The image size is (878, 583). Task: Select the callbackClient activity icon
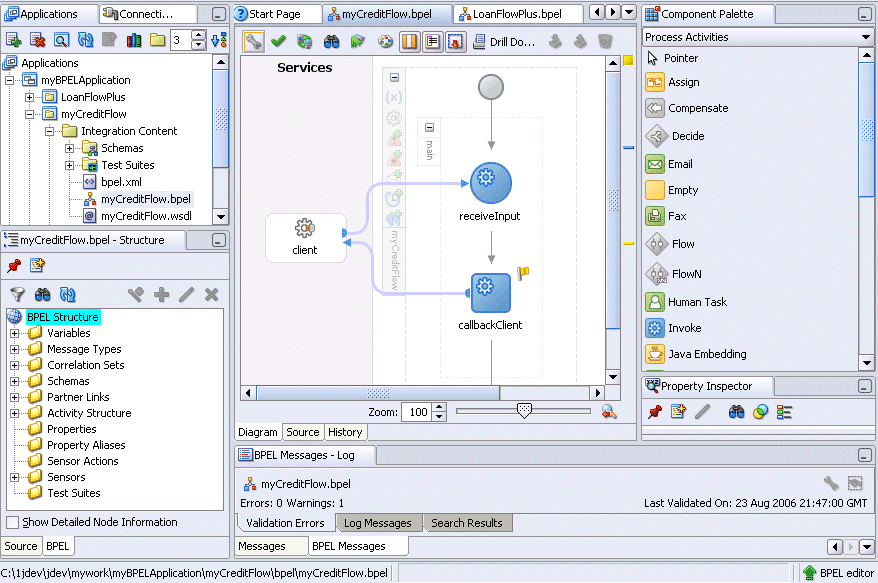[490, 292]
